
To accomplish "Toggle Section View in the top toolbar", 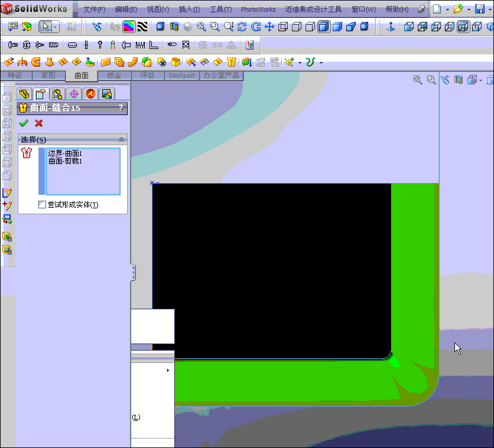I will (x=174, y=27).
